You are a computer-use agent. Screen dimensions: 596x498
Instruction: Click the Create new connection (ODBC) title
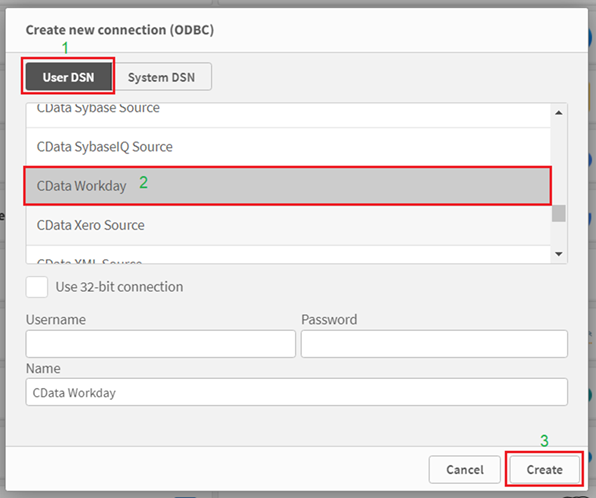(120, 30)
